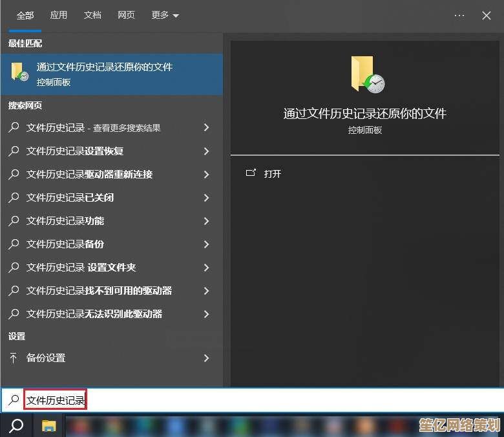
Task: Expand arrow for 文件历史记录备份
Action: pyautogui.click(x=207, y=244)
